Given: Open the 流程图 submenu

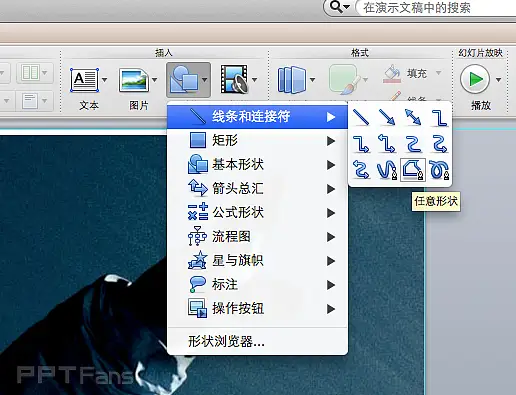Looking at the screenshot, I should 257,237.
